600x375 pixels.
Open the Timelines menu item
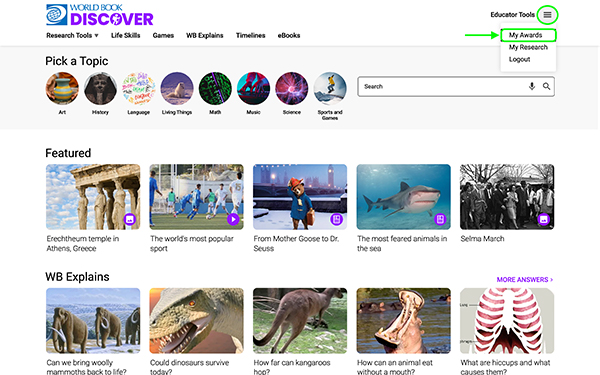tap(251, 36)
